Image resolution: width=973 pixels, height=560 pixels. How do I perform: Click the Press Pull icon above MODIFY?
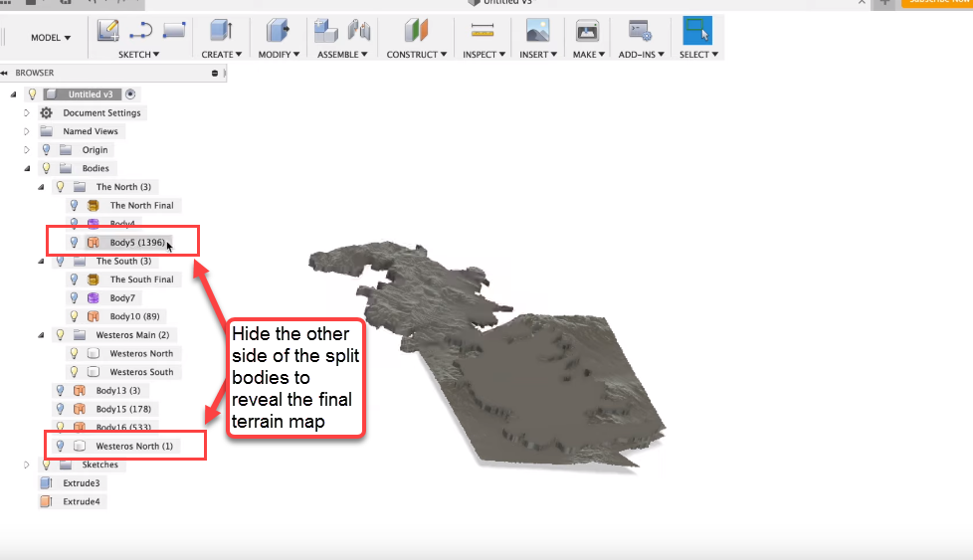tap(278, 31)
